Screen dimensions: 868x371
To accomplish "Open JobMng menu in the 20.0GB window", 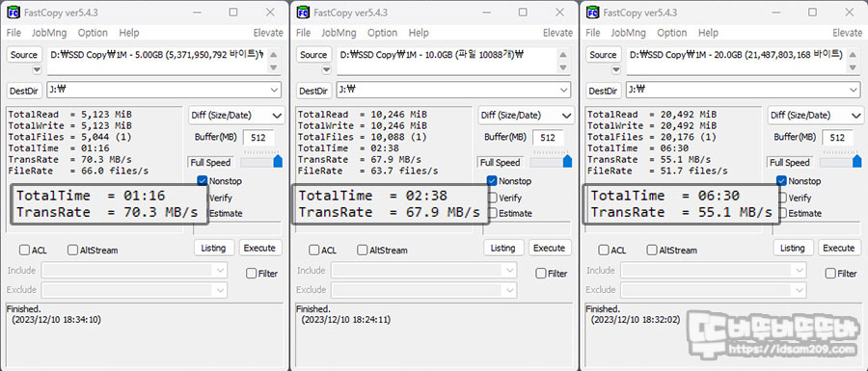I will coord(628,33).
